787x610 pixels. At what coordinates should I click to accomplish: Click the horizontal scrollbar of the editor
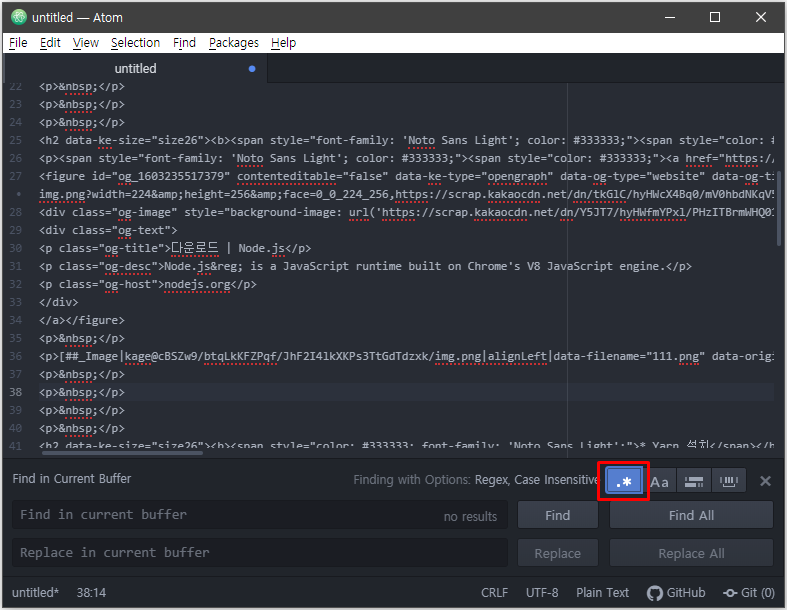(x=122, y=453)
